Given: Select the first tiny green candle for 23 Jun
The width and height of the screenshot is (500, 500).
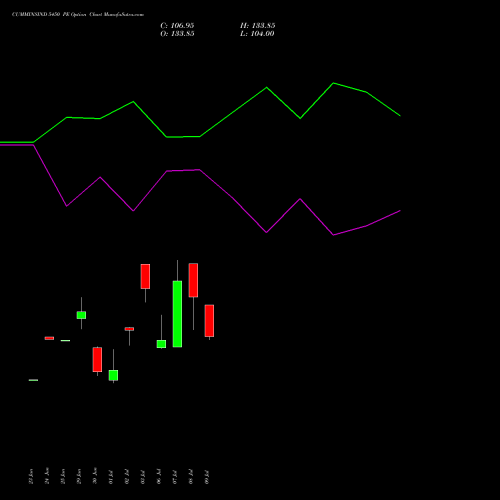Looking at the screenshot, I should 33,380.
